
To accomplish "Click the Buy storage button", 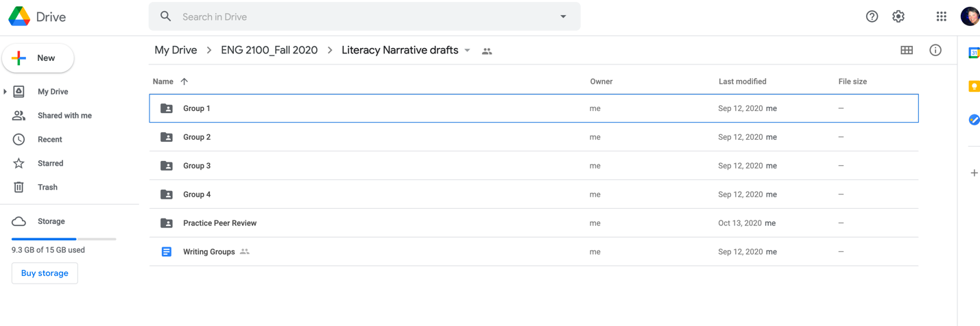I will (45, 273).
